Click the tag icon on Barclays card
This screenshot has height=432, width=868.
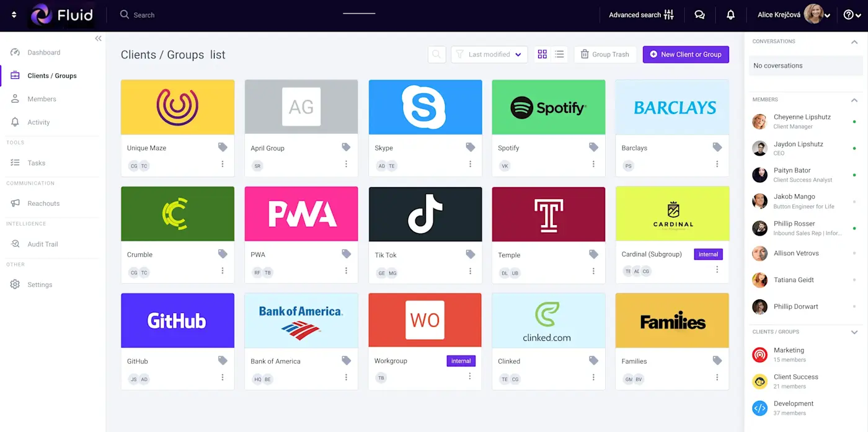click(717, 147)
